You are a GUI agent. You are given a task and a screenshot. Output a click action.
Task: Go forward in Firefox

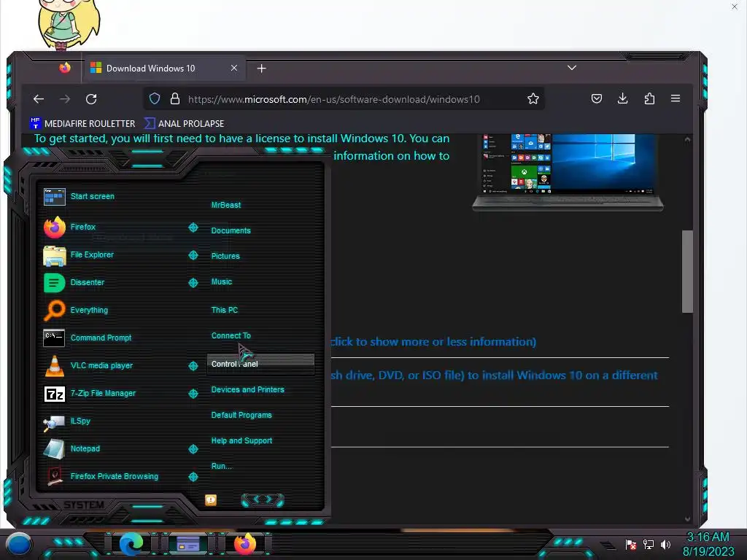[x=65, y=99]
